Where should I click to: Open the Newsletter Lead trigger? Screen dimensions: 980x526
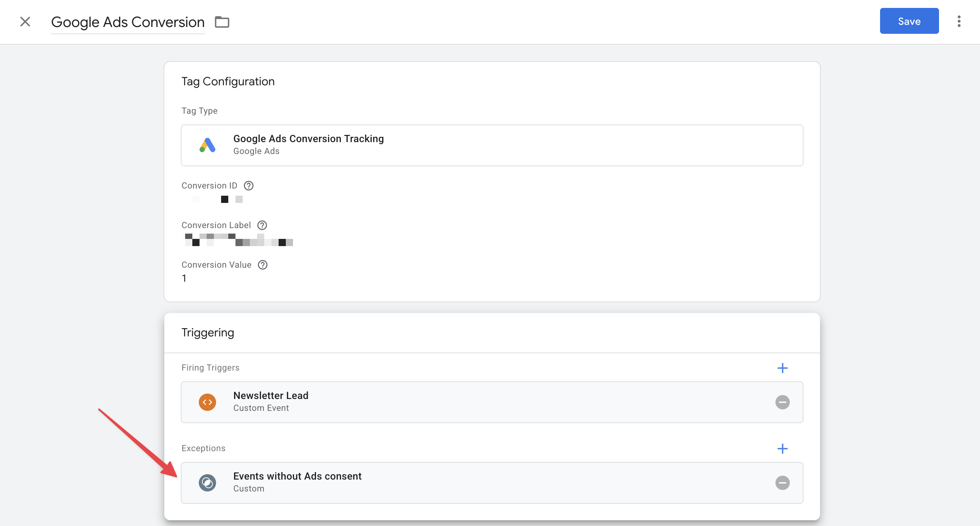coord(492,402)
